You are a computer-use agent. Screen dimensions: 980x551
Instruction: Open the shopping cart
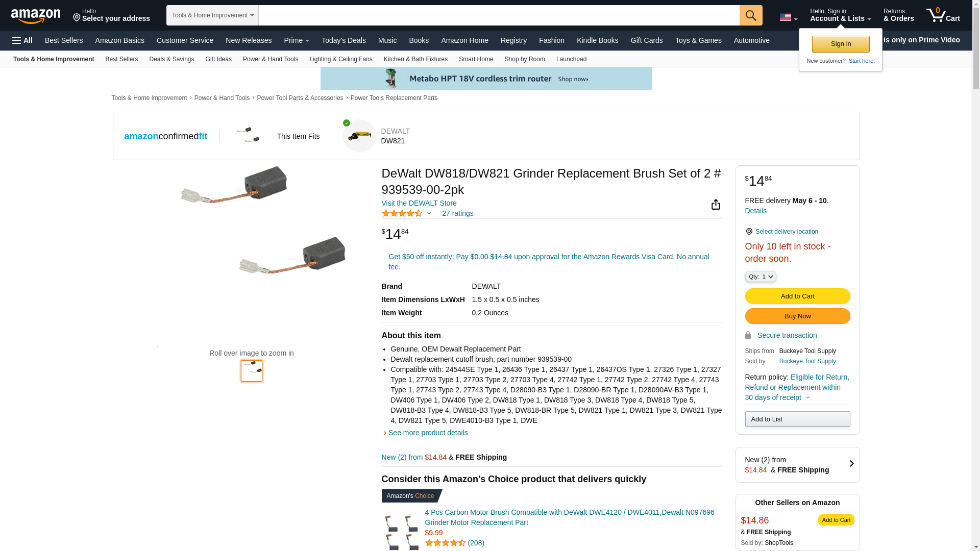click(943, 15)
